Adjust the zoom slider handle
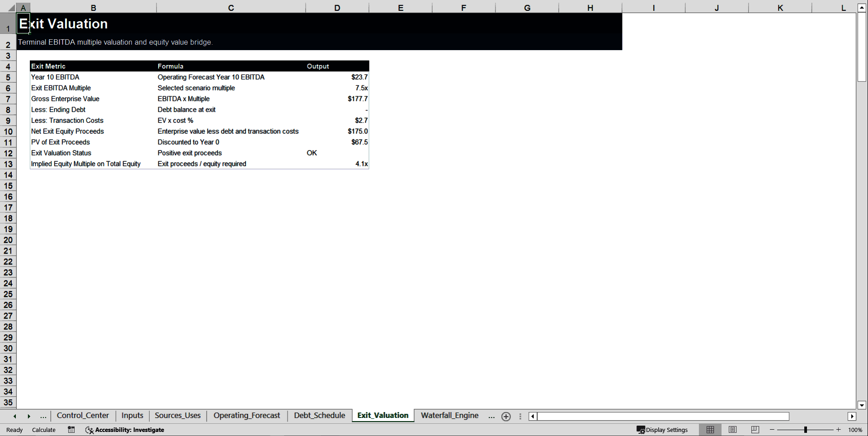The height and width of the screenshot is (436, 868). [x=806, y=430]
